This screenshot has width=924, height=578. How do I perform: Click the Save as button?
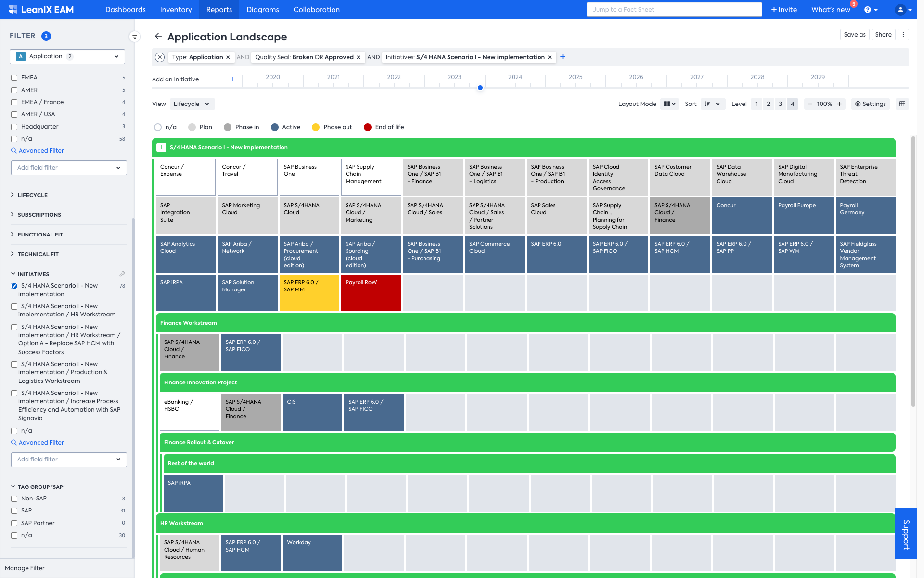855,35
